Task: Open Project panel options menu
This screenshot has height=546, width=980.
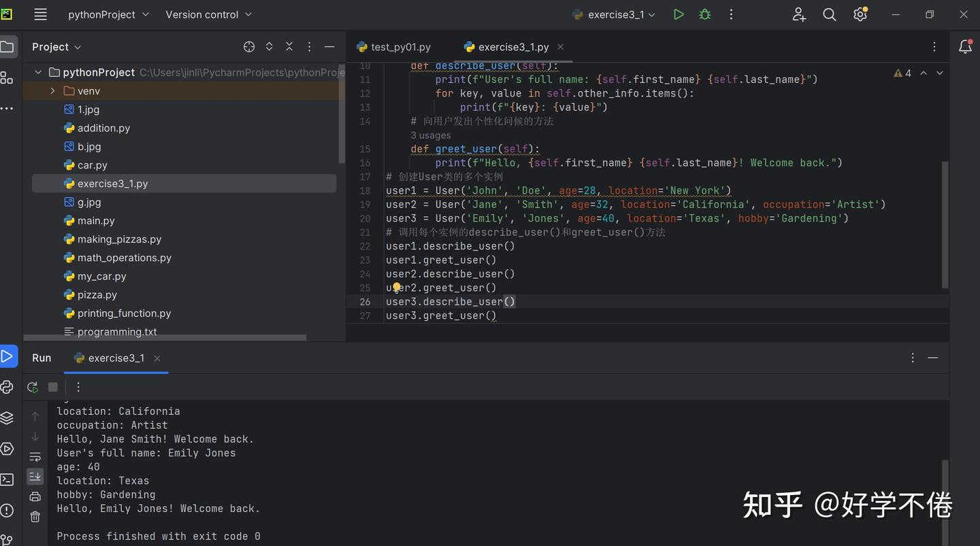Action: click(309, 46)
